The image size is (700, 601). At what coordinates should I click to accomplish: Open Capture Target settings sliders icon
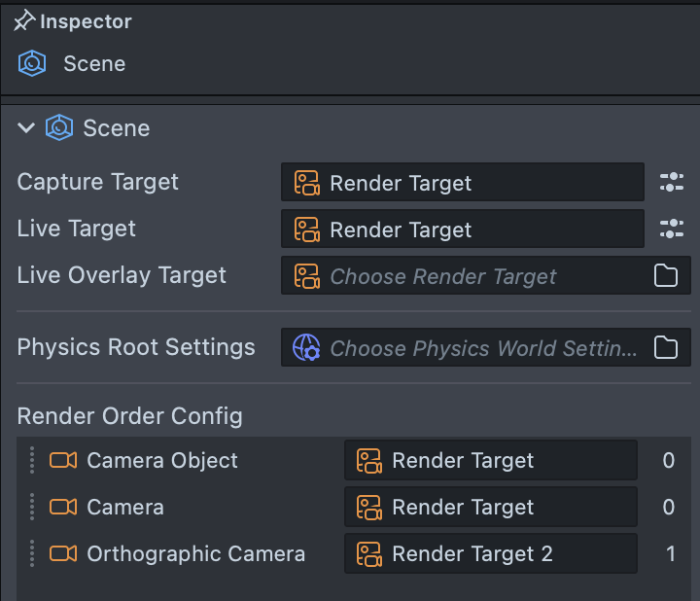click(672, 182)
